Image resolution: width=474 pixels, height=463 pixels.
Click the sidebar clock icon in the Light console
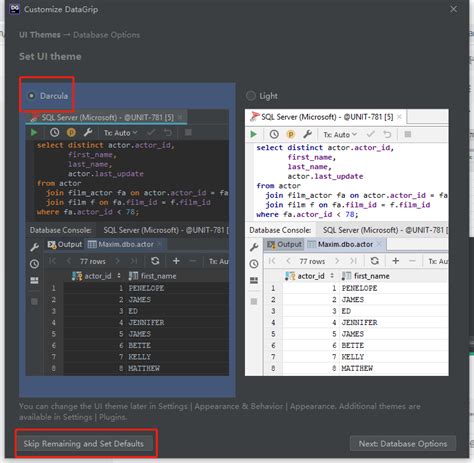click(254, 264)
